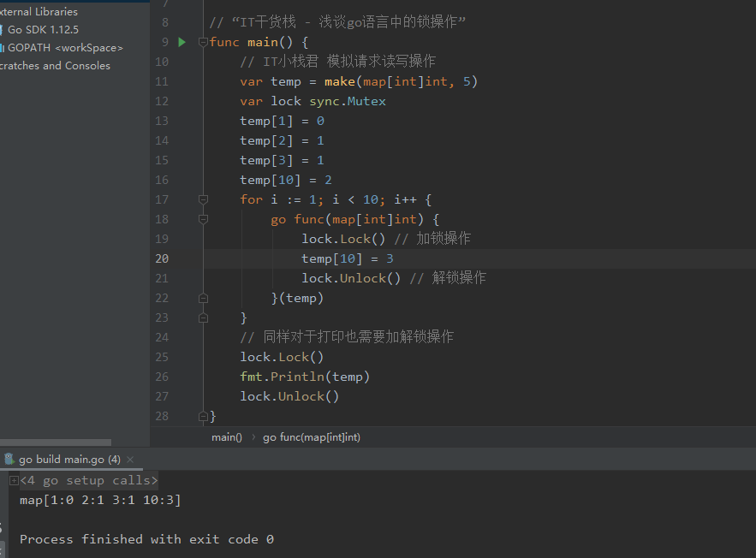Click 'make' call on line 11

[x=340, y=81]
